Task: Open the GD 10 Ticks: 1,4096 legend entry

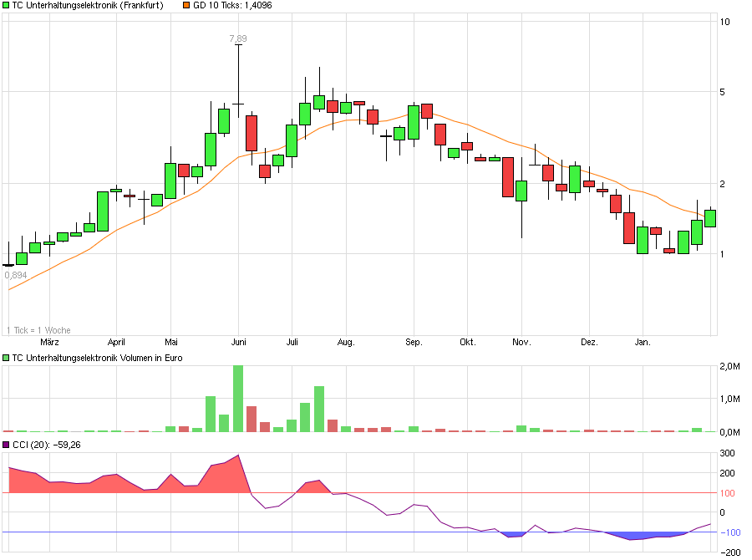Action: 232,5
